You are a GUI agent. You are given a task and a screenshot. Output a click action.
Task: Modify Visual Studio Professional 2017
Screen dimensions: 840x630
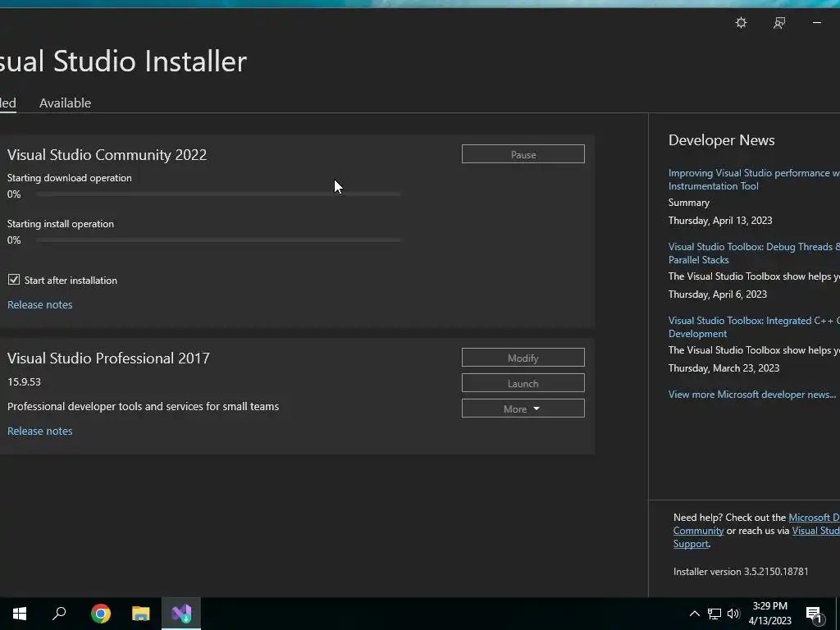(x=523, y=358)
